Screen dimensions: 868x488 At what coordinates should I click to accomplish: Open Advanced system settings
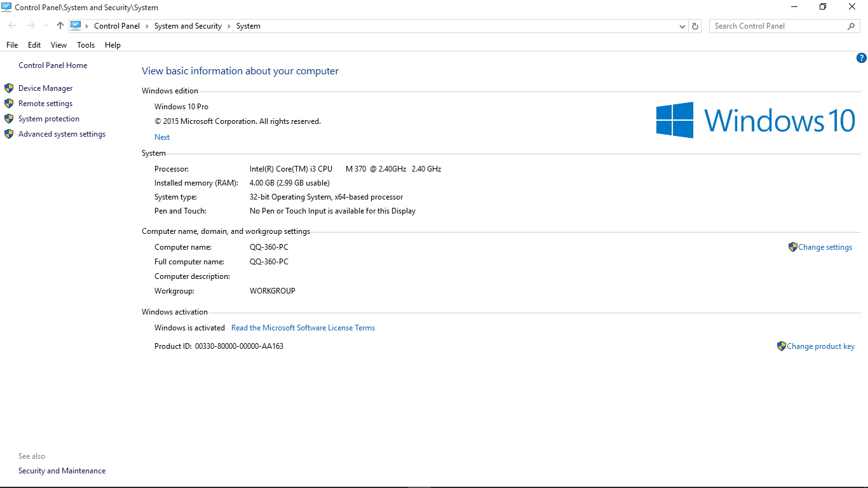tap(62, 134)
